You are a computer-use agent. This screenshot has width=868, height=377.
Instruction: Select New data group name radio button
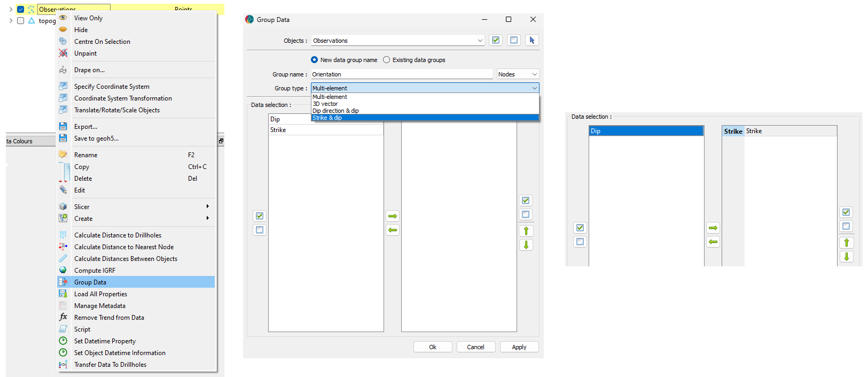click(x=314, y=60)
